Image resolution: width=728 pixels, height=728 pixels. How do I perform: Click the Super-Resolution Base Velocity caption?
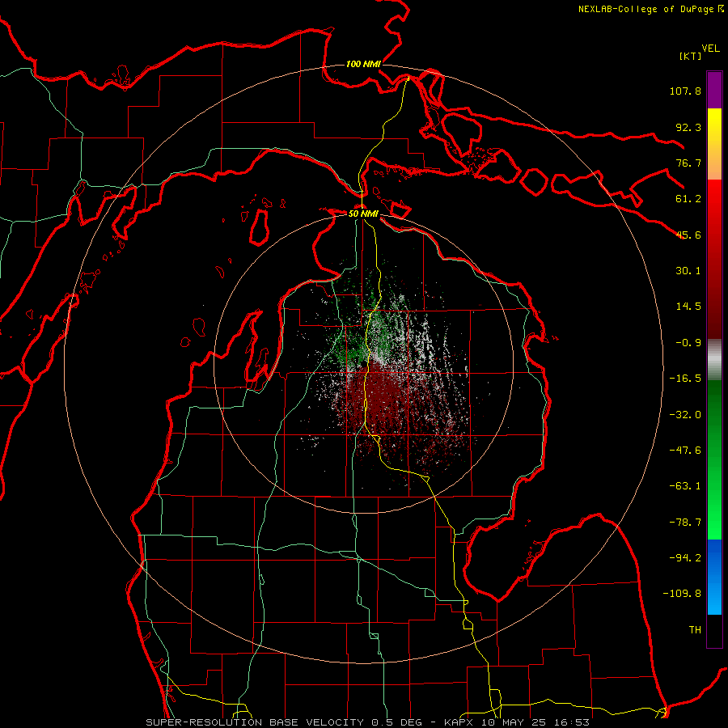368,722
